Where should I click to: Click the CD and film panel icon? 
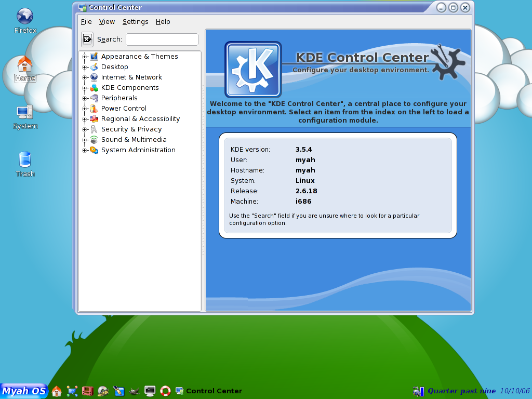(103, 391)
